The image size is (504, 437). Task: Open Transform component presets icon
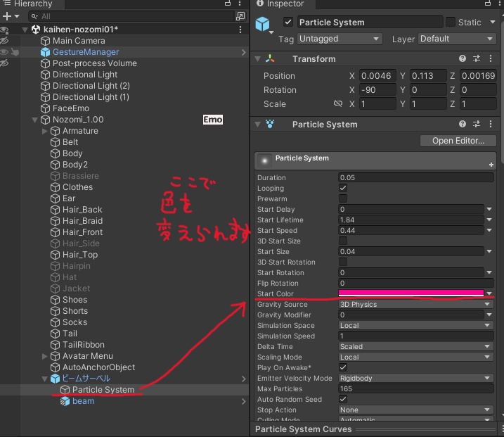pos(477,58)
